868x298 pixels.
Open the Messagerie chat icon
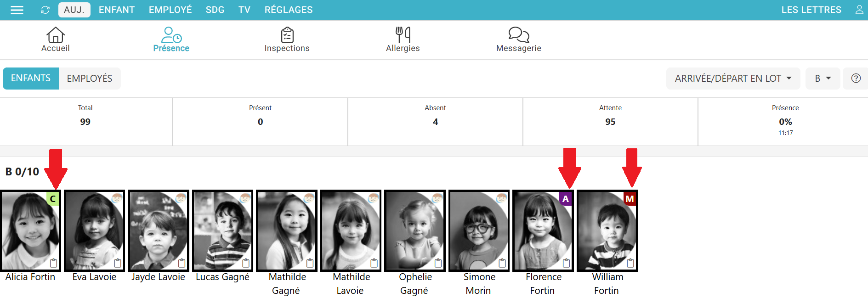coord(519,35)
